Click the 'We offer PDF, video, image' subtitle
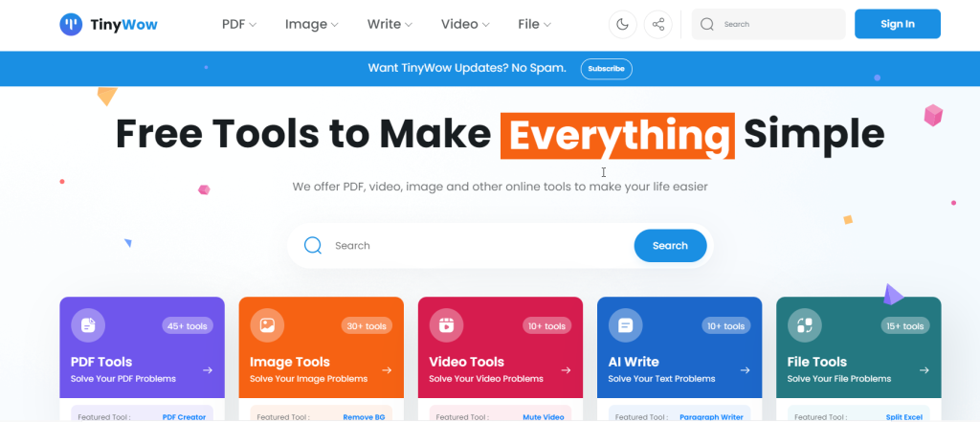This screenshot has width=980, height=422. pos(500,187)
